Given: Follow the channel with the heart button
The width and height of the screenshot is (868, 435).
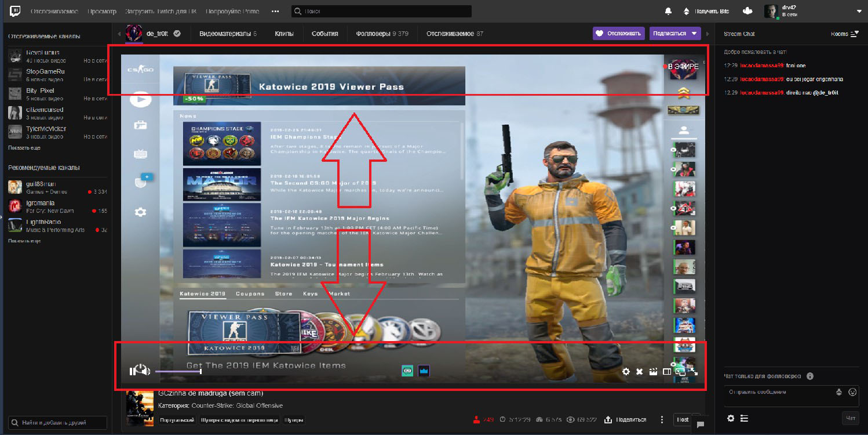Looking at the screenshot, I should coord(617,33).
